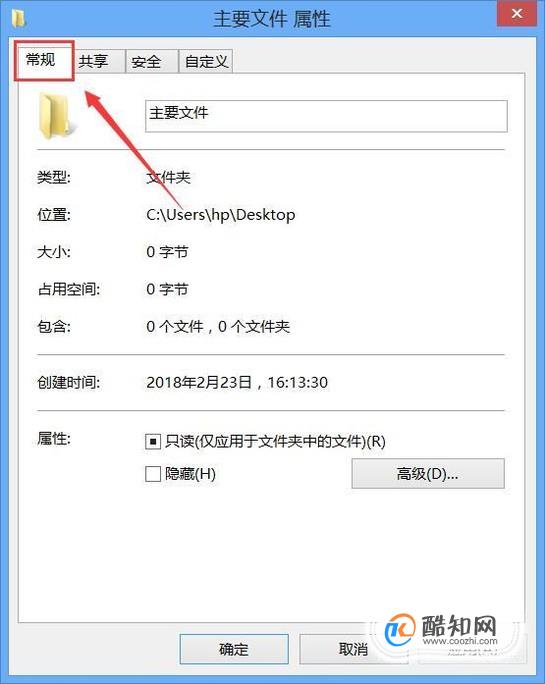
Task: Click the folder name field 主要文件
Action: [326, 116]
